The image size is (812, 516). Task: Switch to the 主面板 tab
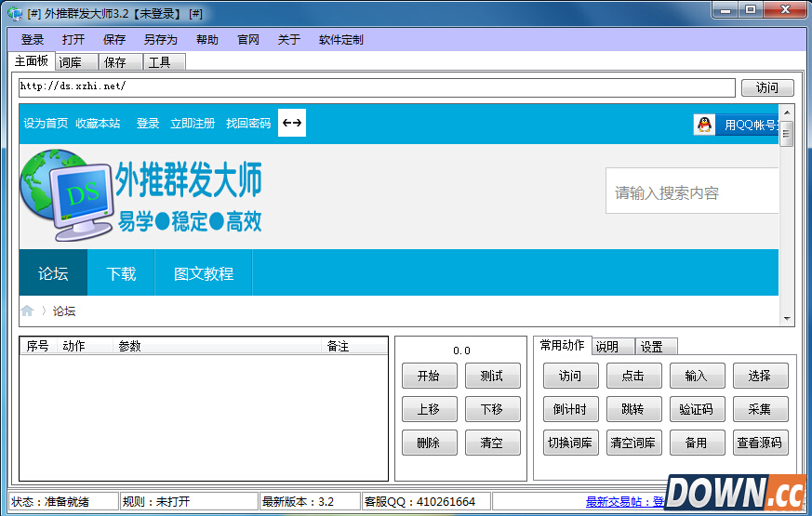pyautogui.click(x=32, y=61)
